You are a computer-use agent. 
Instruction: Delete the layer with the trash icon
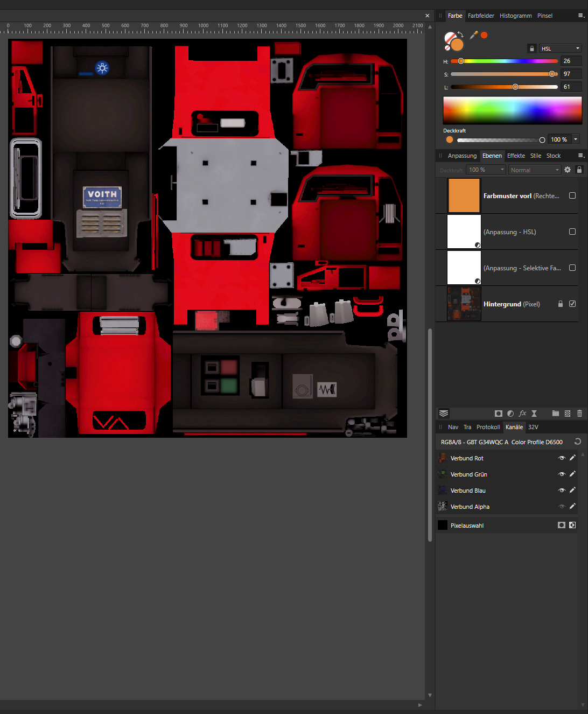coord(580,414)
